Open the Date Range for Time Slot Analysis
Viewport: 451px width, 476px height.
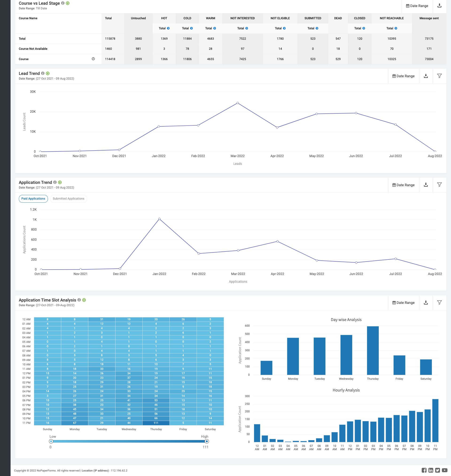point(403,302)
